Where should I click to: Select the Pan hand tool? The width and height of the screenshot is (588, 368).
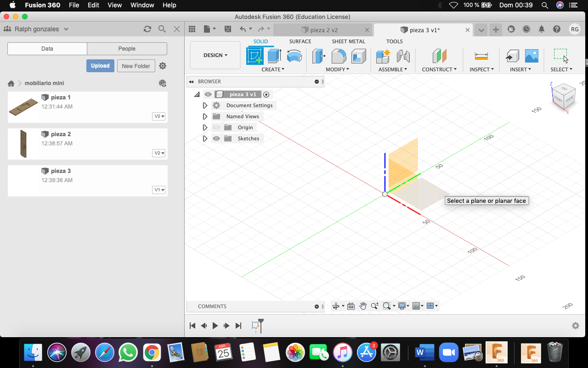click(363, 306)
